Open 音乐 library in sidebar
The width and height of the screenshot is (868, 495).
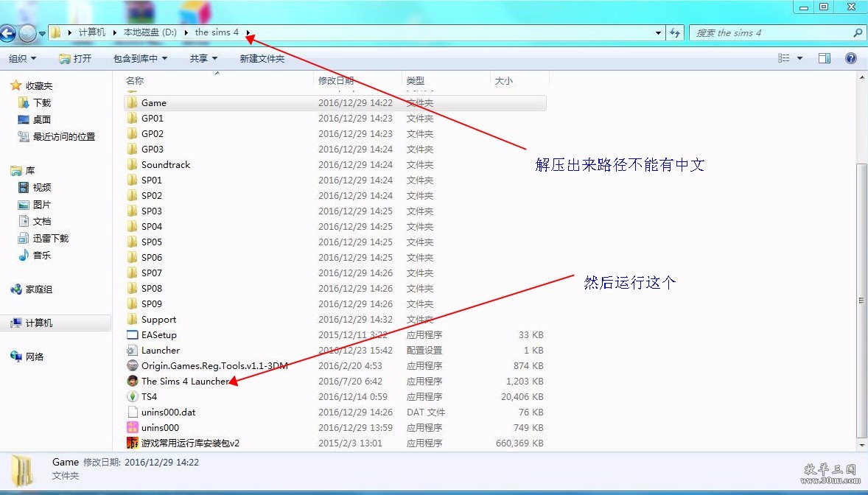click(x=42, y=256)
